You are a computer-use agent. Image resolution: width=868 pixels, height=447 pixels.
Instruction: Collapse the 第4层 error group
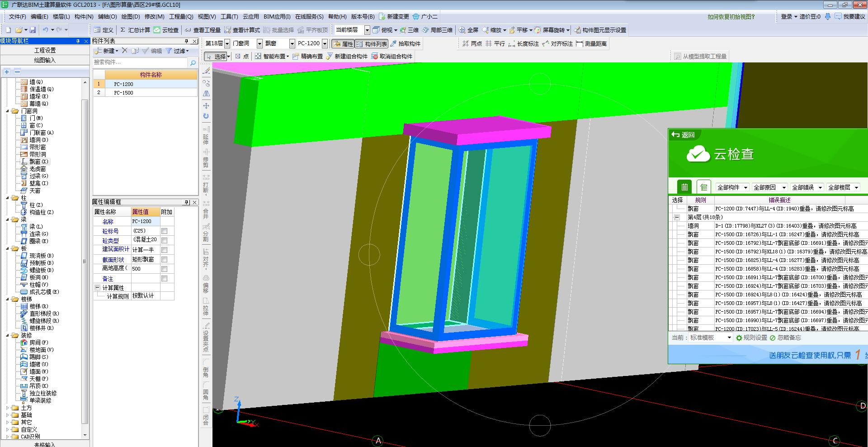point(677,217)
